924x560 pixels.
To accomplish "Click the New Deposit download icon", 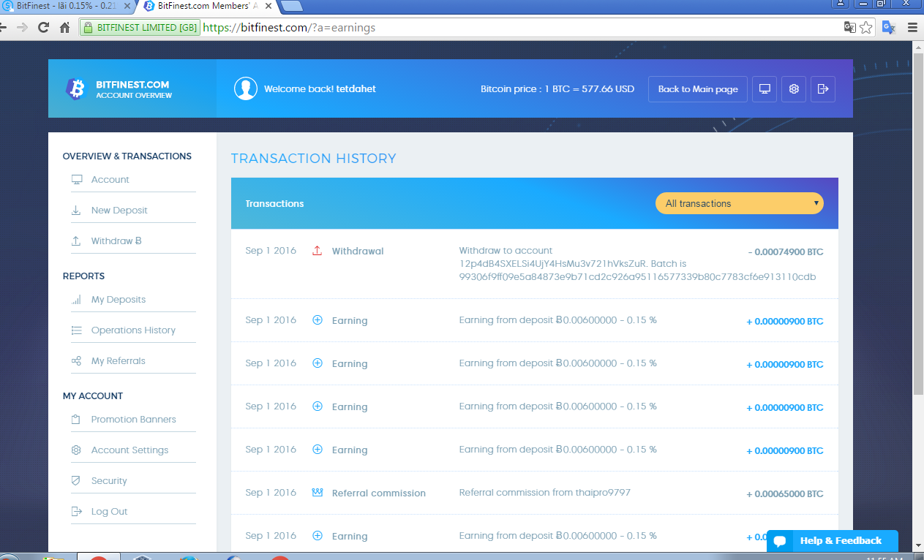I will click(76, 211).
